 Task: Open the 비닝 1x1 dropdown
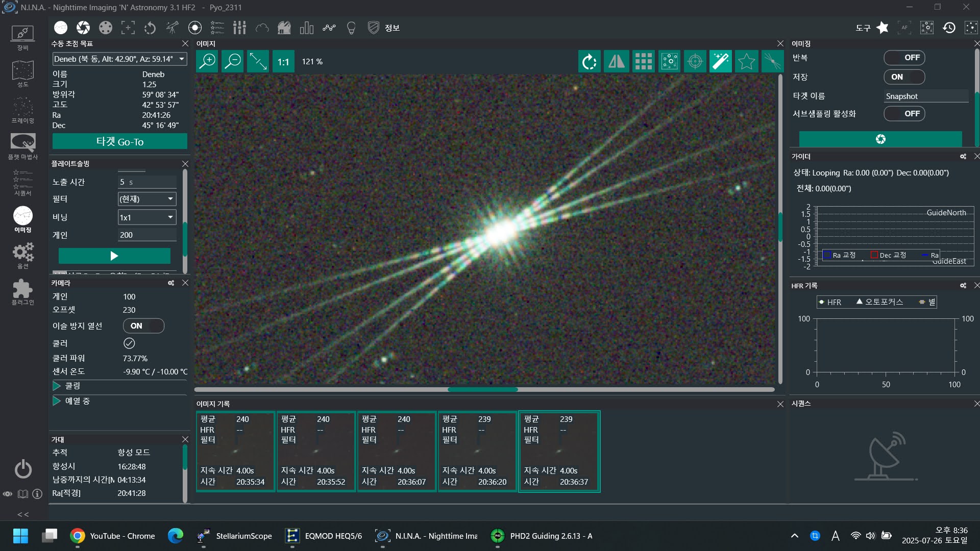click(147, 217)
